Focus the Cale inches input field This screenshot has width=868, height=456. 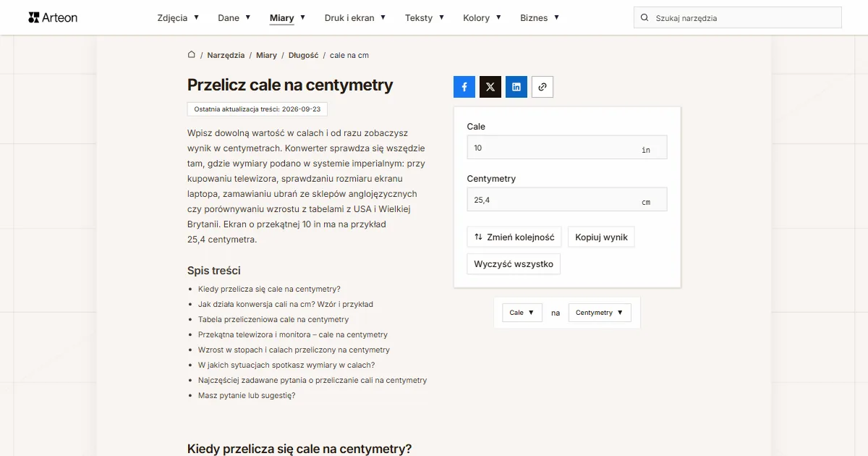click(567, 148)
